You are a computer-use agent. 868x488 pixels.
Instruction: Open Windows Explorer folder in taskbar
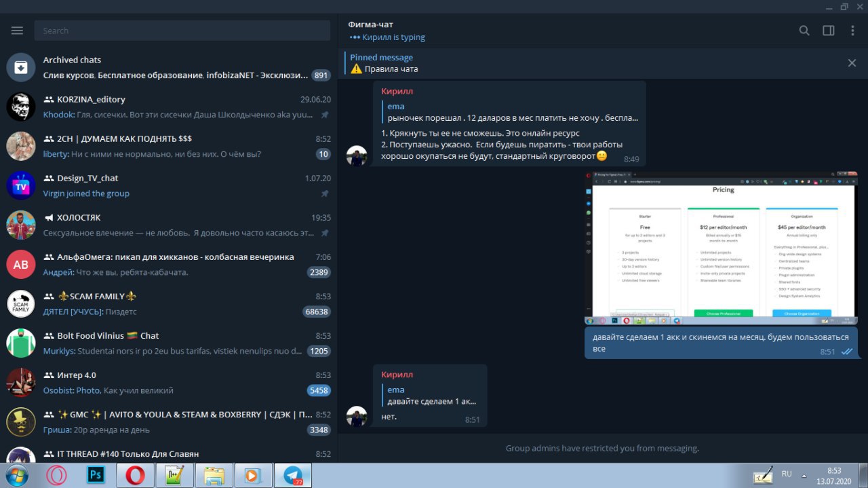pos(214,475)
